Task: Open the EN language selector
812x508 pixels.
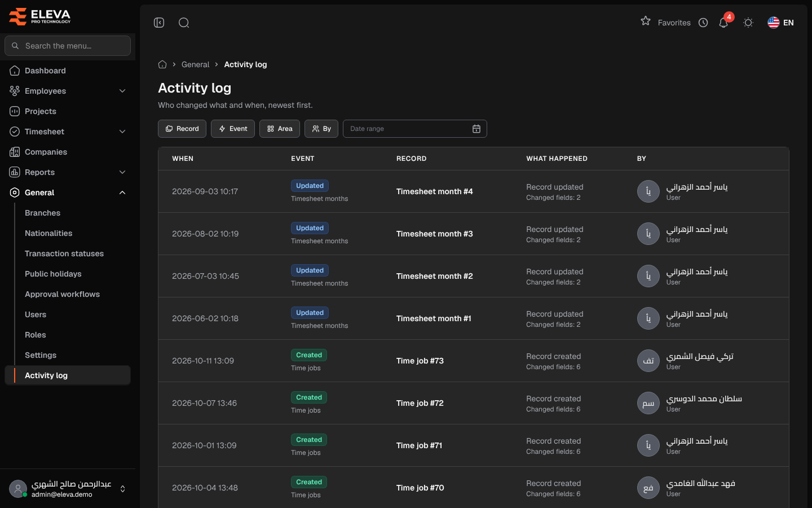Action: [781, 23]
